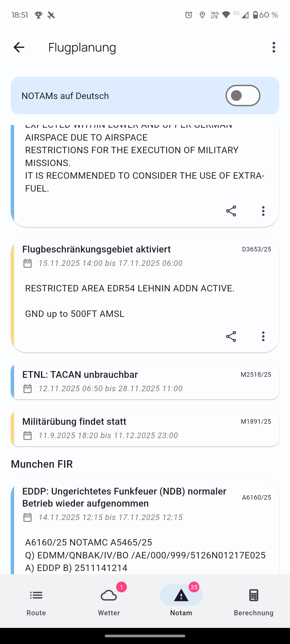
Task: Tap the Munchen FIR section heading
Action: (42, 464)
